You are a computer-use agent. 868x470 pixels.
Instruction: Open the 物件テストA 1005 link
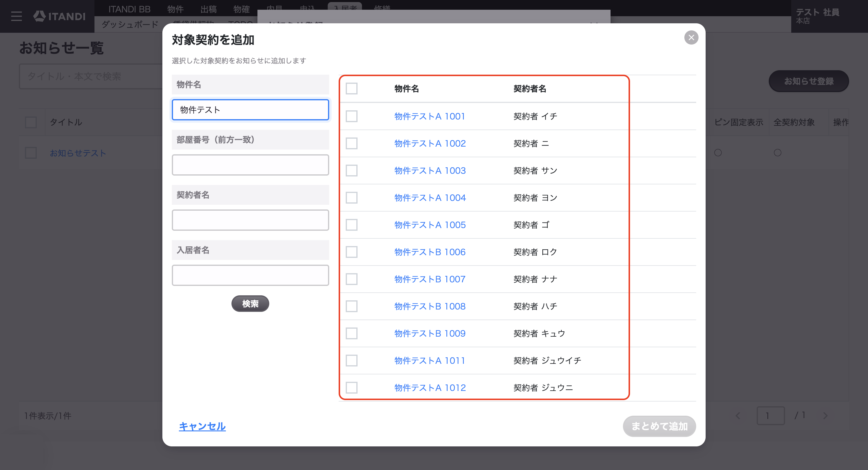[430, 225]
